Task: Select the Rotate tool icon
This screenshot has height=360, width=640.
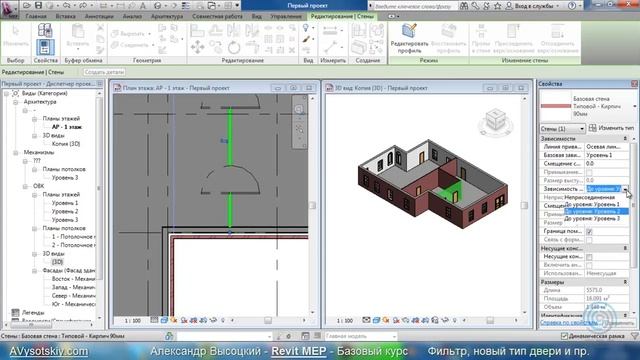Action: tap(234, 48)
